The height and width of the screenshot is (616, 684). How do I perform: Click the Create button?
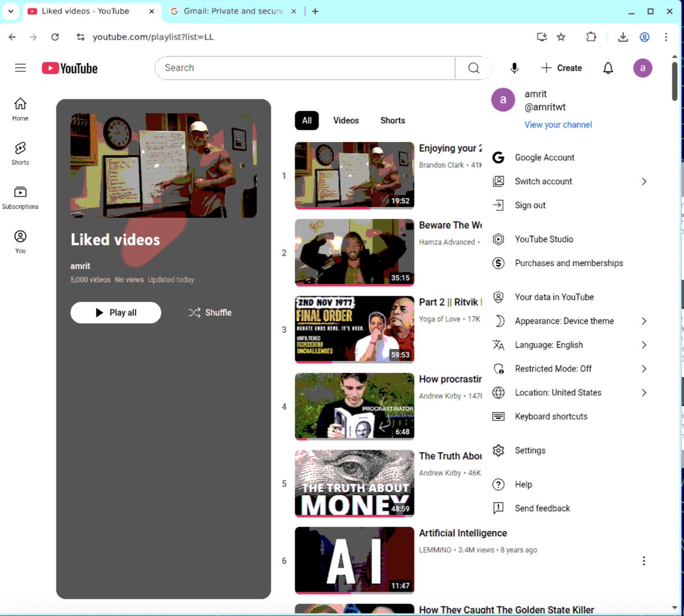[561, 68]
